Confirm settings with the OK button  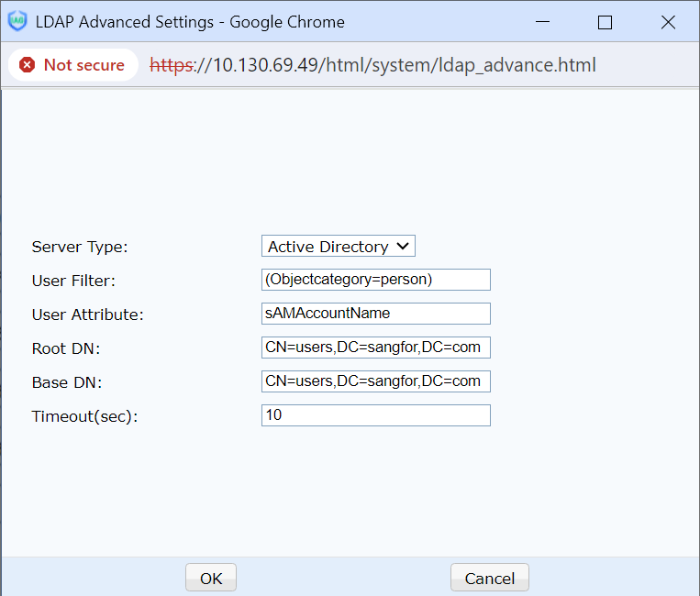coord(211,578)
